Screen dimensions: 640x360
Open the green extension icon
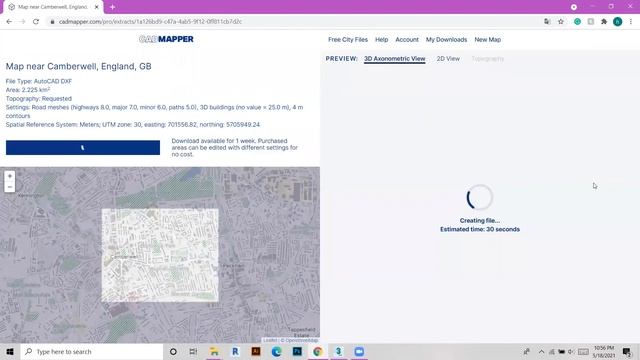(x=577, y=22)
